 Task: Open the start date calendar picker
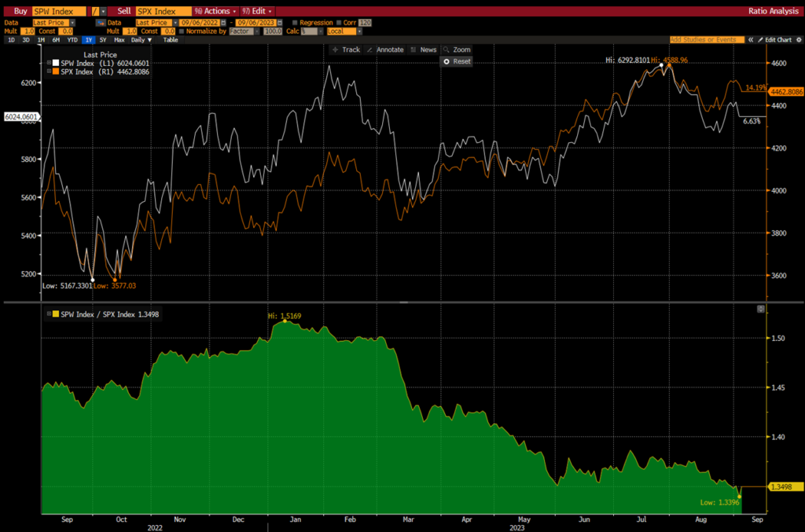tap(223, 23)
